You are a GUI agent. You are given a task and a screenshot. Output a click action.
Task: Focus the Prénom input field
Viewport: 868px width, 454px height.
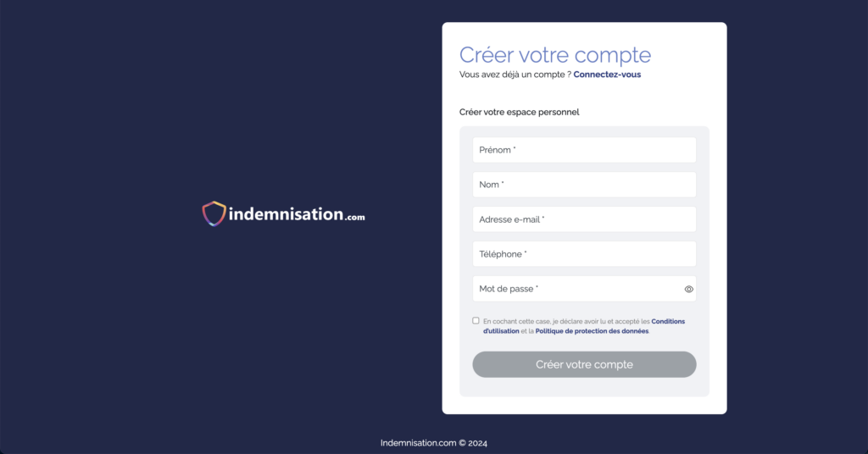(x=584, y=150)
